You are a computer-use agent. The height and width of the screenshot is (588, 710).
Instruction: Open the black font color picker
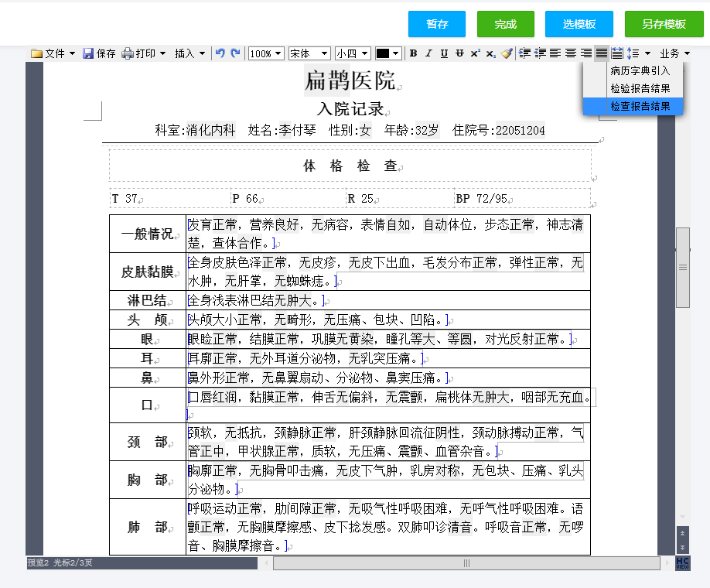(388, 53)
